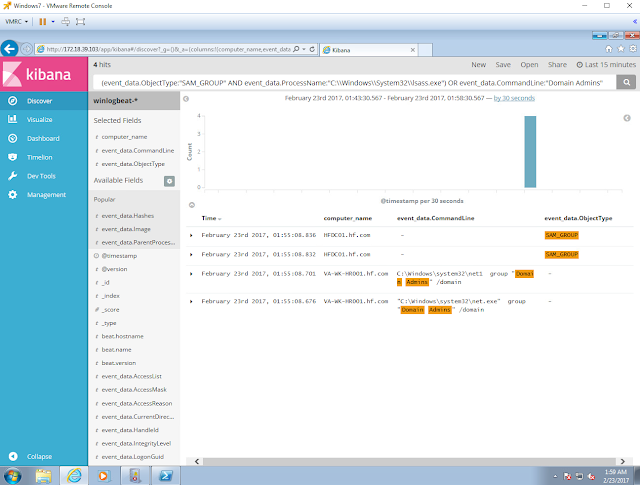Open the address bar search dropdown arrow

pos(304,49)
